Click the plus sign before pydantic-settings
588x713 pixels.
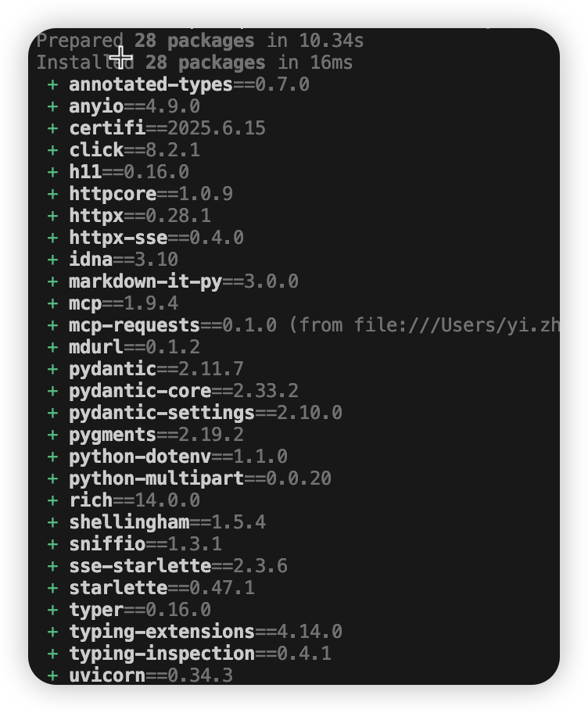(x=52, y=413)
